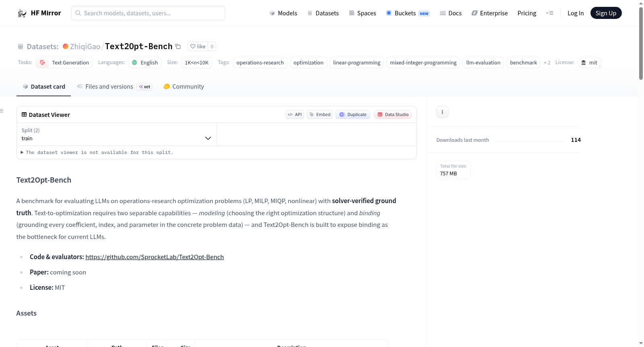Click the like count 0
644x347 pixels.
click(212, 46)
